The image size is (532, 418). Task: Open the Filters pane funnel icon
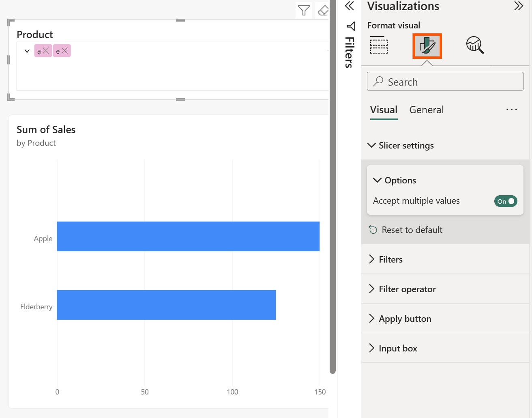pyautogui.click(x=349, y=27)
